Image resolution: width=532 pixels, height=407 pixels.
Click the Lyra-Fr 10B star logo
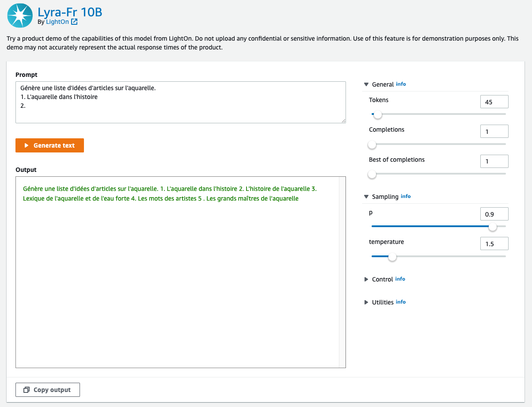coord(20,15)
